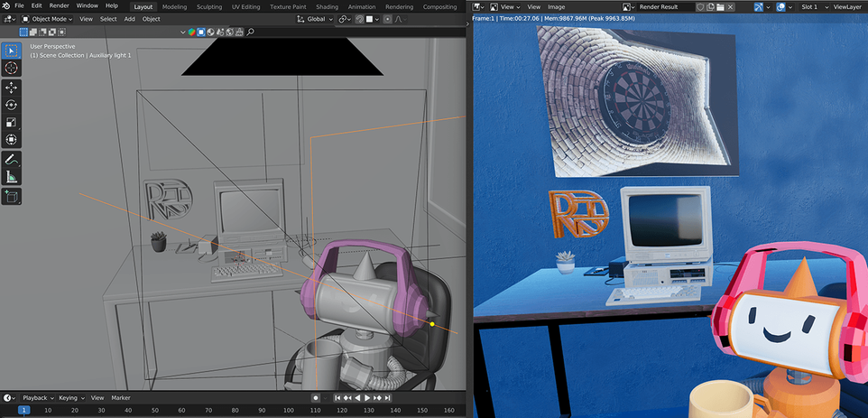The image size is (868, 418).
Task: Toggle the overlay display icon in viewport header
Action: [x=201, y=33]
